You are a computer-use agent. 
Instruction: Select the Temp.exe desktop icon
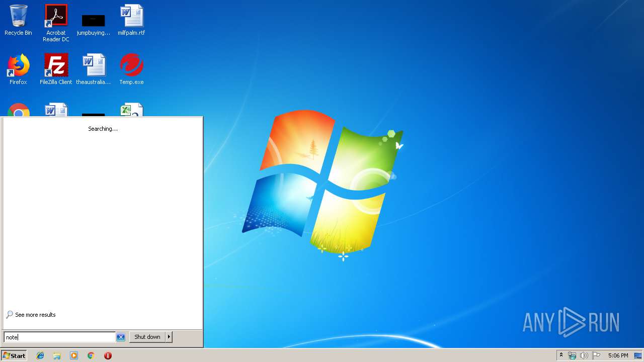pos(131,69)
